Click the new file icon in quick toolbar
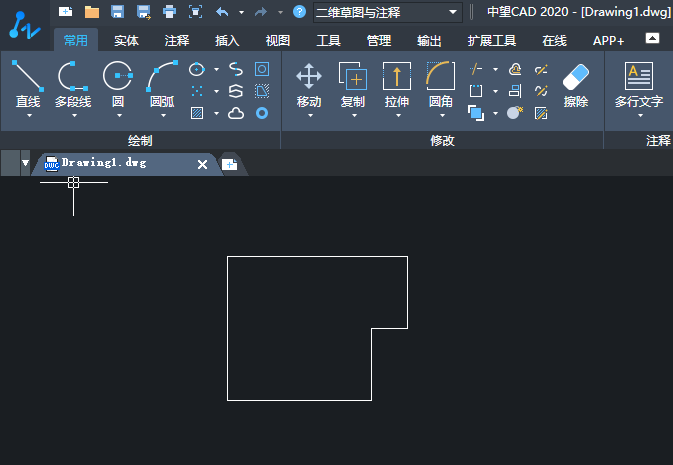The height and width of the screenshot is (465, 673). click(x=66, y=12)
